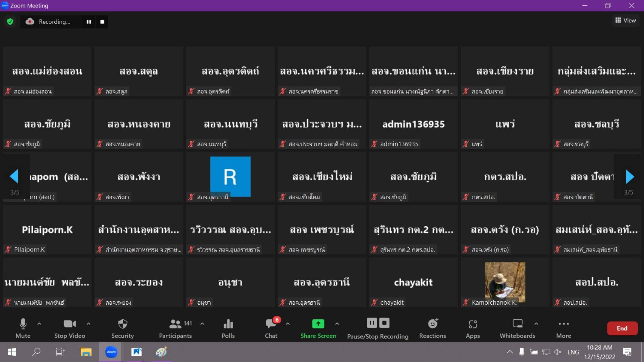Open the Apps panel
This screenshot has width=644, height=362.
(x=473, y=328)
